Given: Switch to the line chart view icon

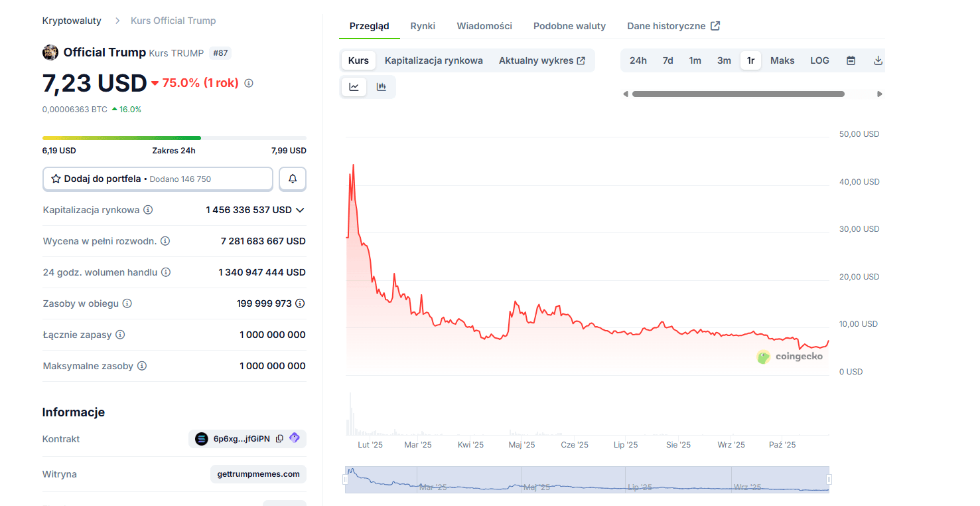Looking at the screenshot, I should tap(354, 87).
